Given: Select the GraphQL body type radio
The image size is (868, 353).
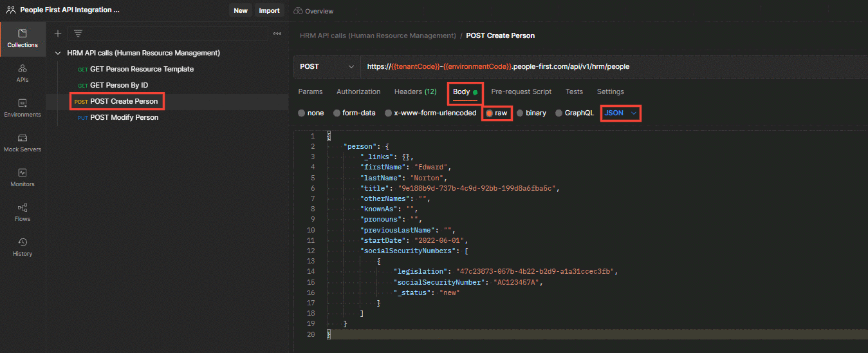Looking at the screenshot, I should [x=559, y=113].
